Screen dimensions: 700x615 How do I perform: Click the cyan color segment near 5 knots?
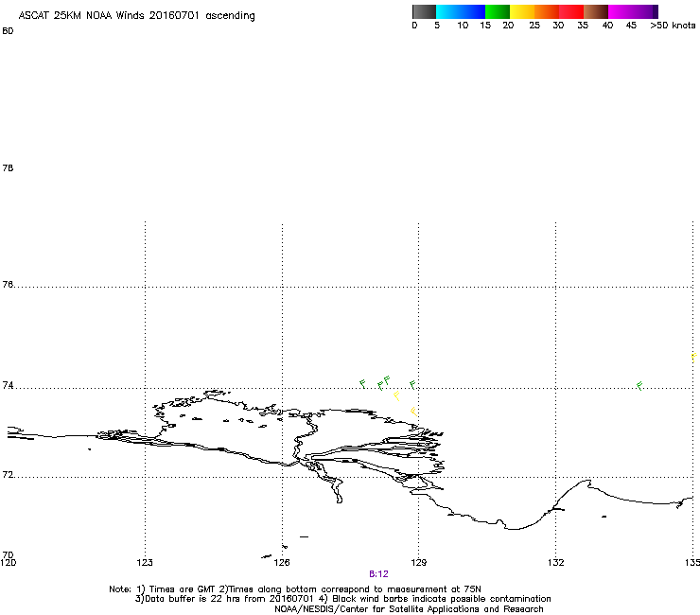click(x=448, y=11)
